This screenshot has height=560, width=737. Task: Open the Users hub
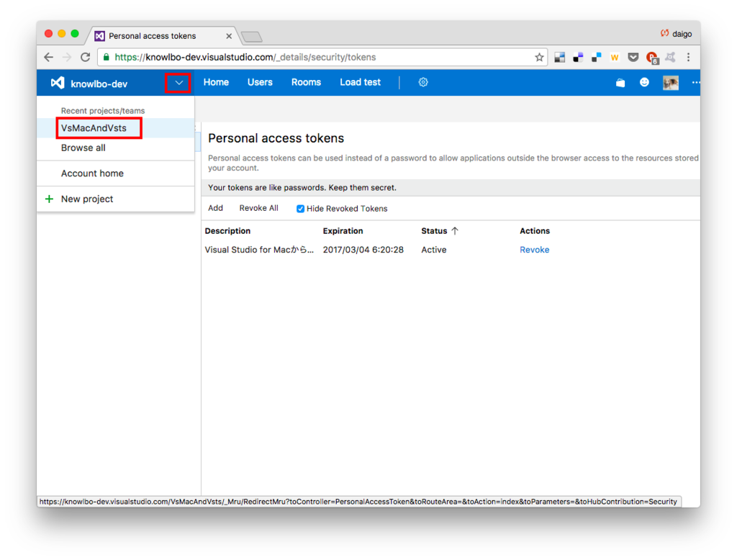260,82
